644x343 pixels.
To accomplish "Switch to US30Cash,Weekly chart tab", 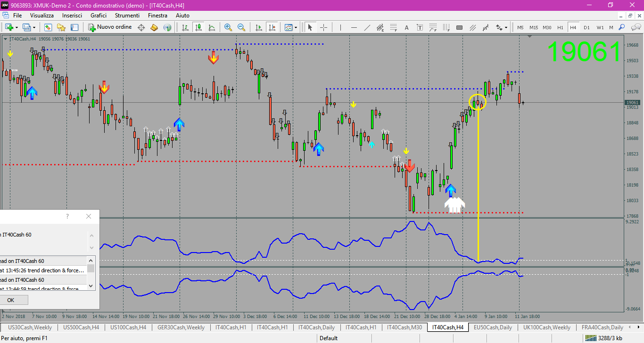I will 30,327.
